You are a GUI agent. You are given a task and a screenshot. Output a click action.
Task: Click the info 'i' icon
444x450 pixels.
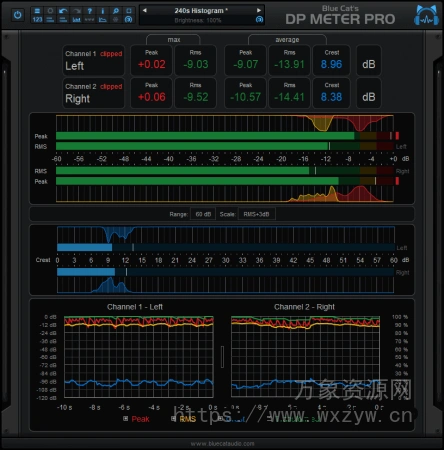pyautogui.click(x=103, y=11)
